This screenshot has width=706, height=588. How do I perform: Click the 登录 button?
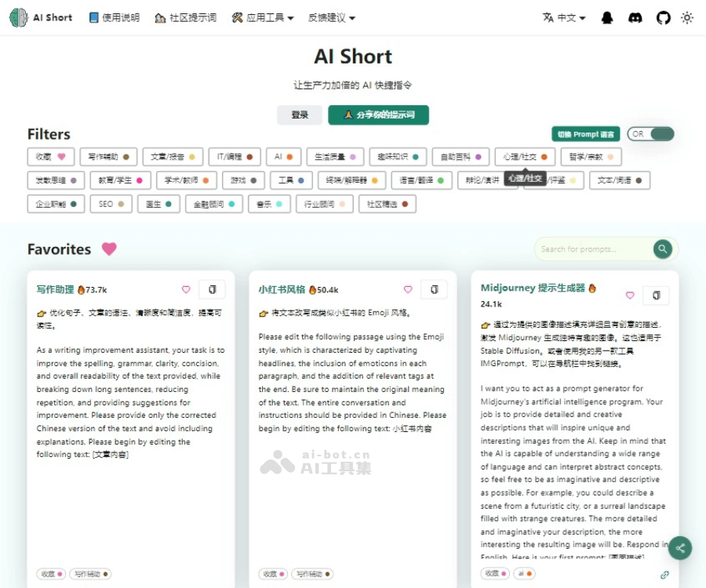(299, 114)
